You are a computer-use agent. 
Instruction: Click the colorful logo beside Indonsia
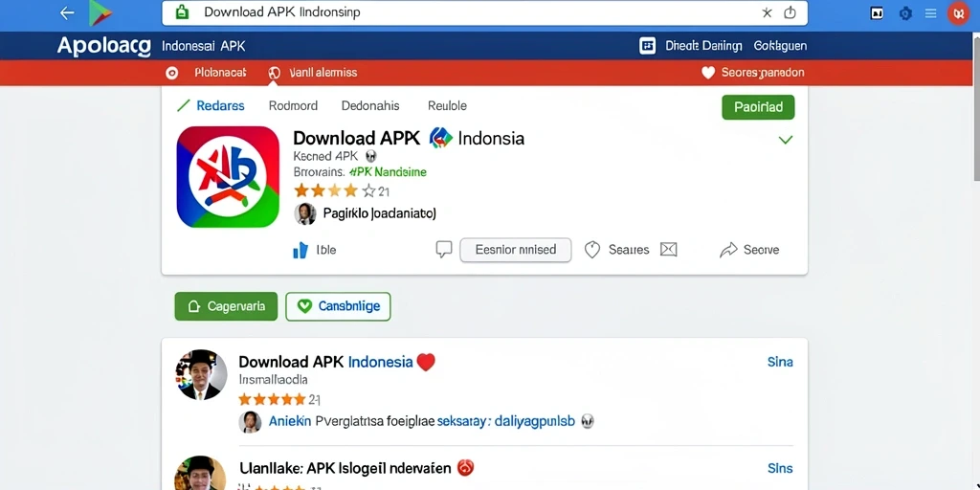pyautogui.click(x=440, y=138)
